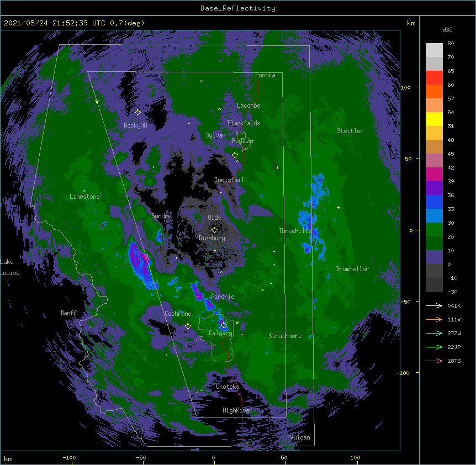This screenshot has width=476, height=465.
Task: Click the dBZ legend heading
Action: point(447,30)
